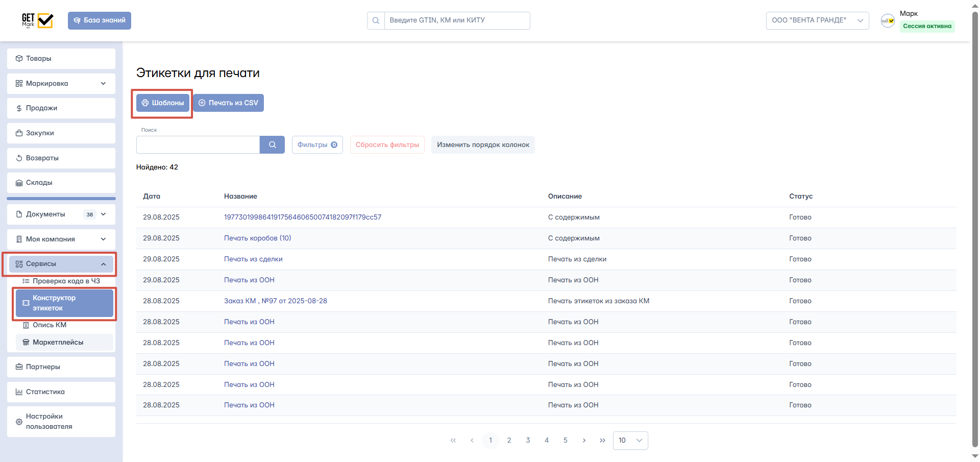
Task: Go to next page arrow
Action: 584,441
